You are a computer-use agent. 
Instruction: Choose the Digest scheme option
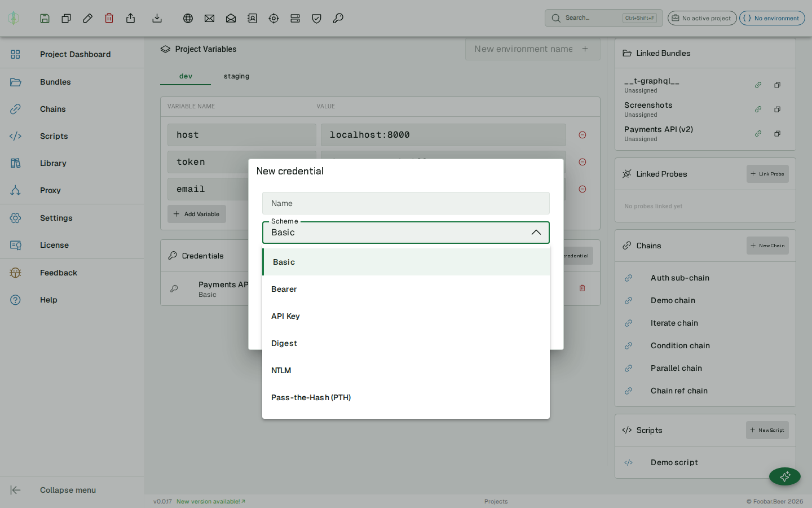[x=406, y=343]
